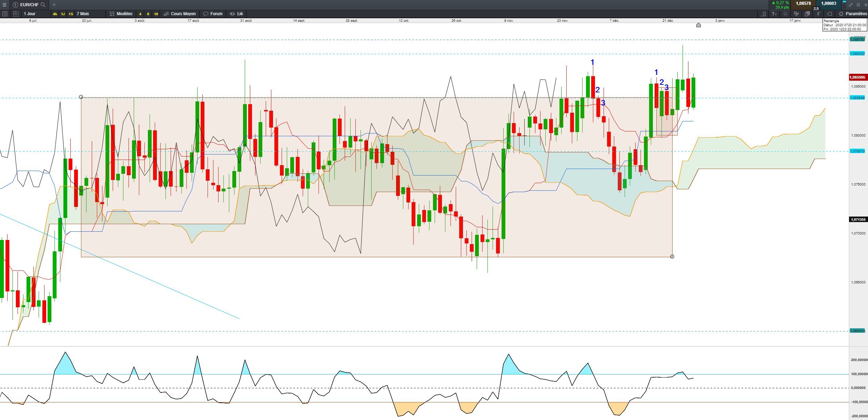868x420 pixels.
Task: Open the indicator text list icon
Action: point(763,14)
